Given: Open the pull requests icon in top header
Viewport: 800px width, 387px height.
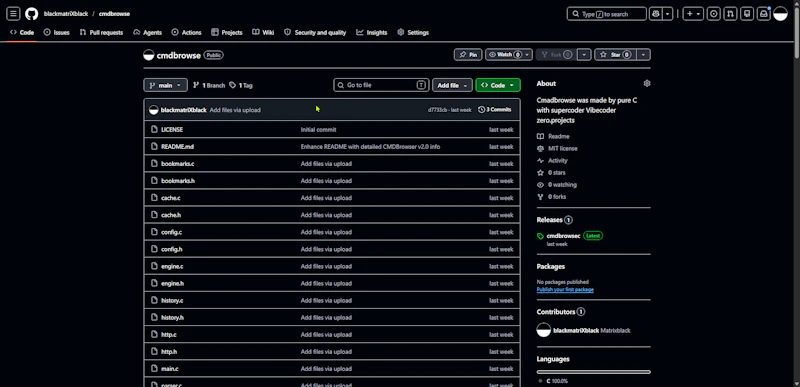Looking at the screenshot, I should 731,14.
